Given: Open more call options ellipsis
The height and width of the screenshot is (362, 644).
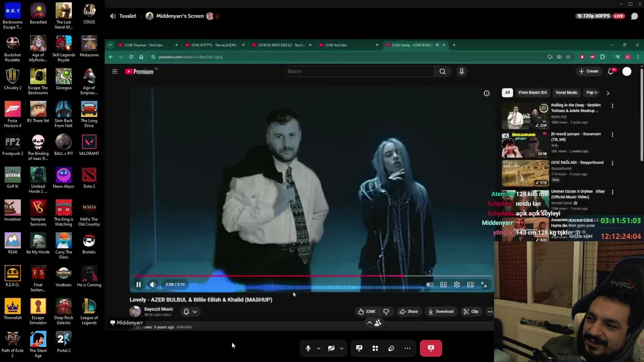Looking at the screenshot, I should 408,348.
